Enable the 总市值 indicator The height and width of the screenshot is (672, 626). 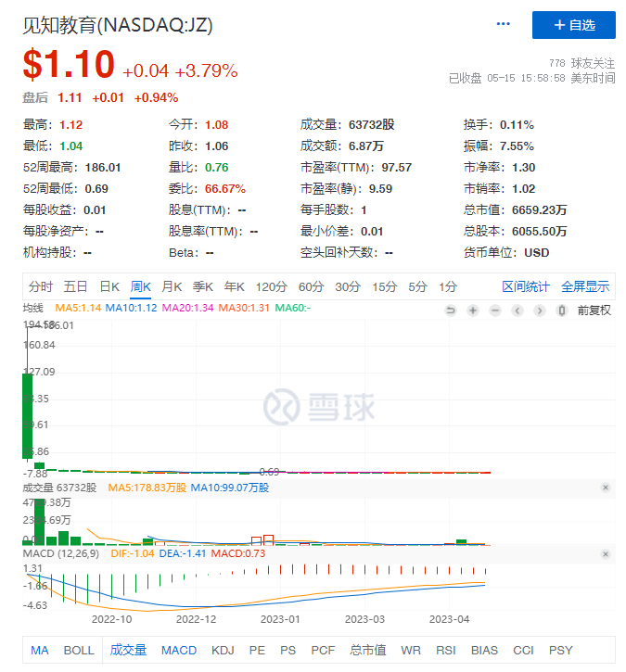(367, 650)
